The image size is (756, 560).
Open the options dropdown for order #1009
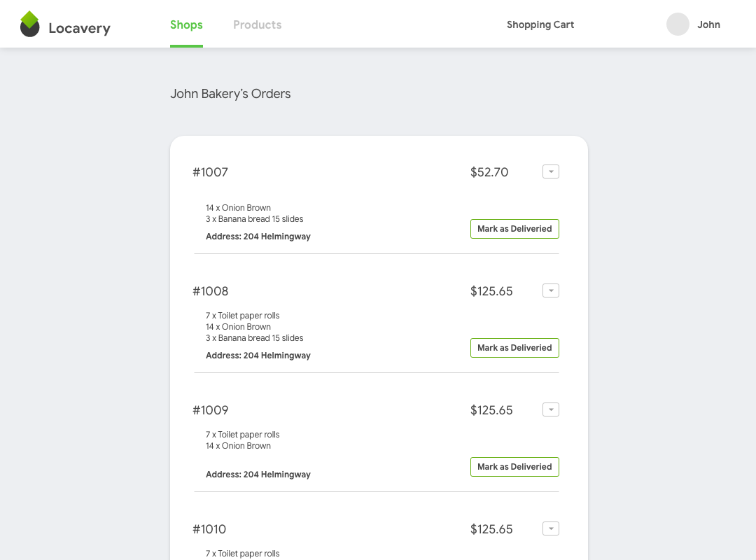pyautogui.click(x=551, y=409)
